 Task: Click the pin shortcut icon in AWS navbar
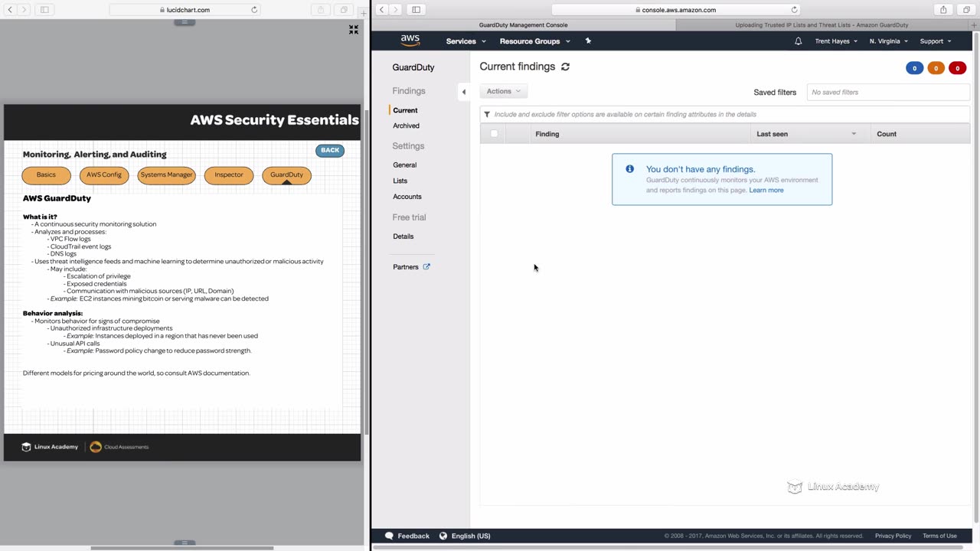point(588,41)
